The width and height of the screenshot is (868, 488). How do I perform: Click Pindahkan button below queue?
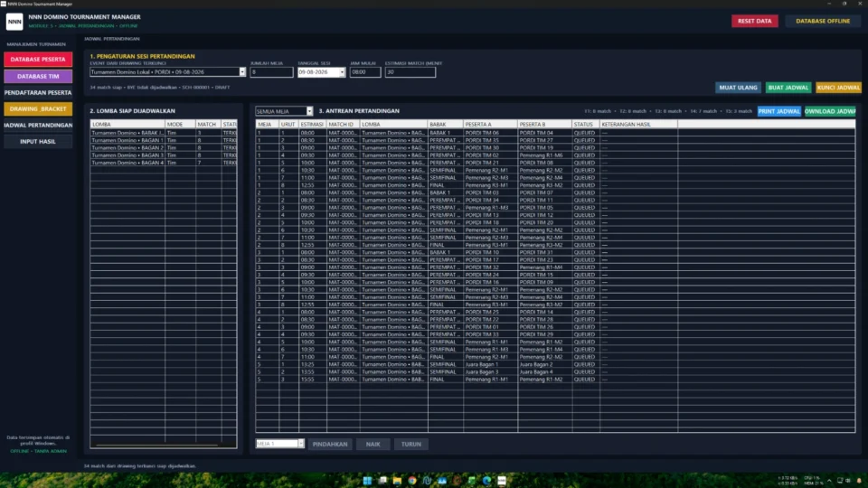[x=330, y=445]
